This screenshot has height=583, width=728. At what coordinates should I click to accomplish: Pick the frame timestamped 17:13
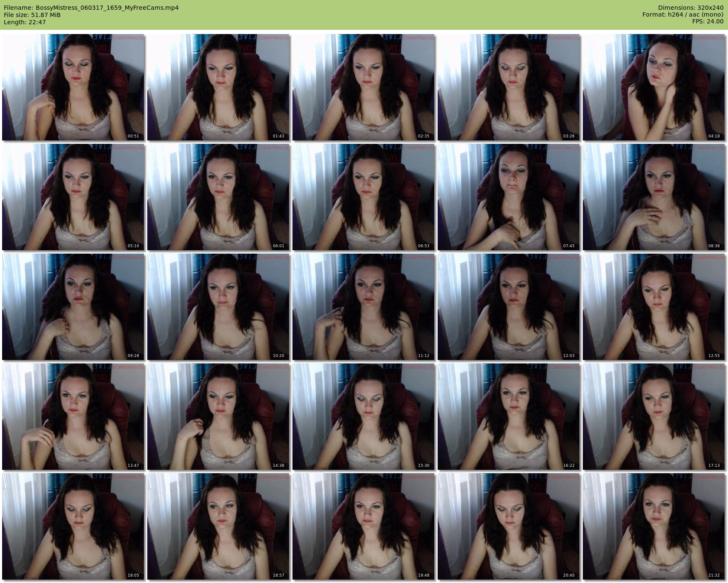click(x=654, y=417)
